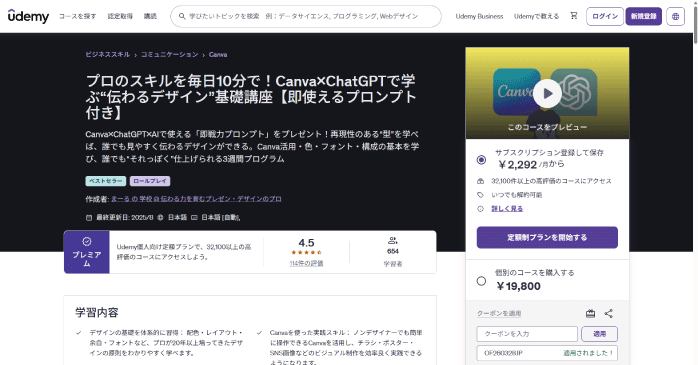Open 114件の評価 ratings link
Image resolution: width=698 pixels, height=365 pixels.
pyautogui.click(x=306, y=264)
